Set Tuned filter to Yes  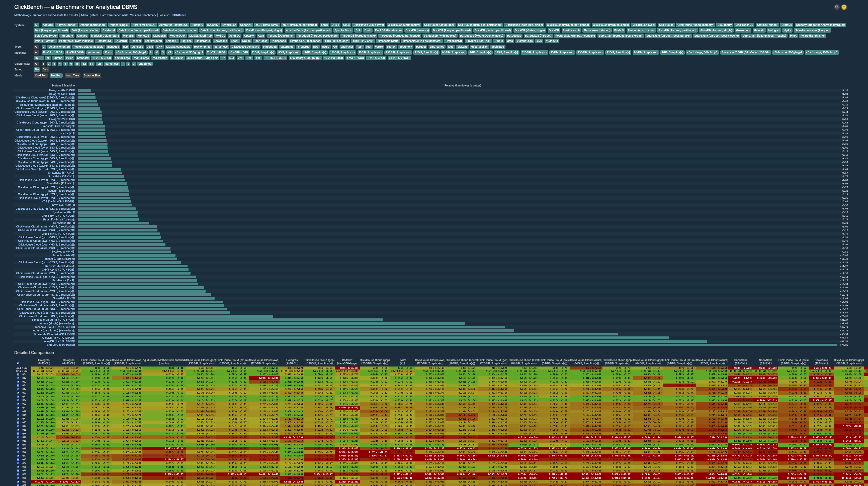pos(45,70)
